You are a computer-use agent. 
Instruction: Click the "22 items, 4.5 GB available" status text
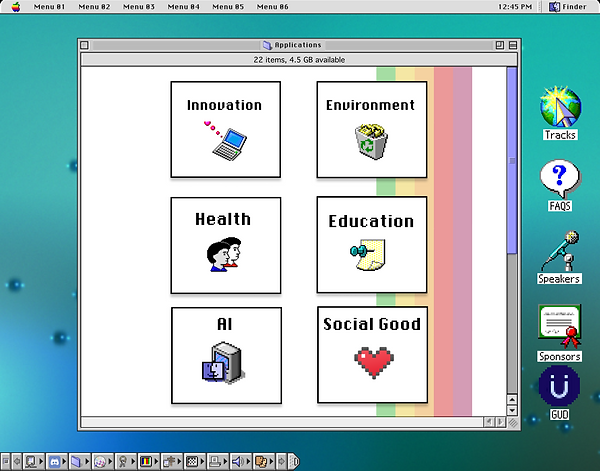(x=299, y=60)
